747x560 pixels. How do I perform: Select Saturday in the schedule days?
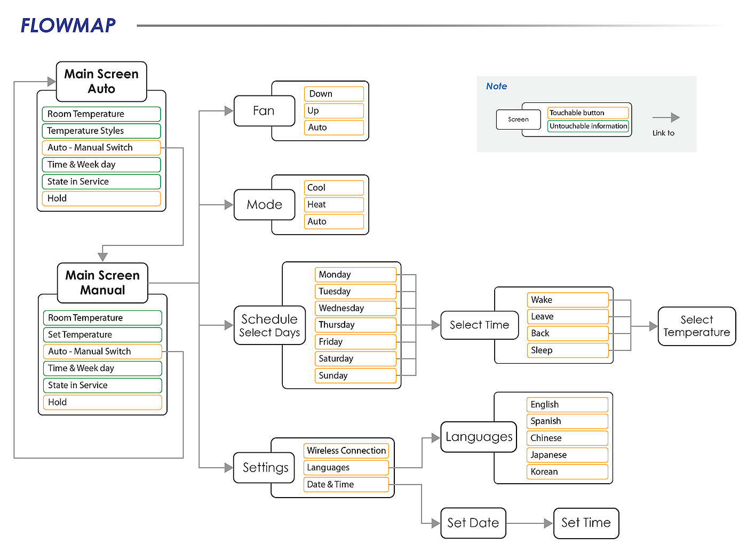(356, 359)
